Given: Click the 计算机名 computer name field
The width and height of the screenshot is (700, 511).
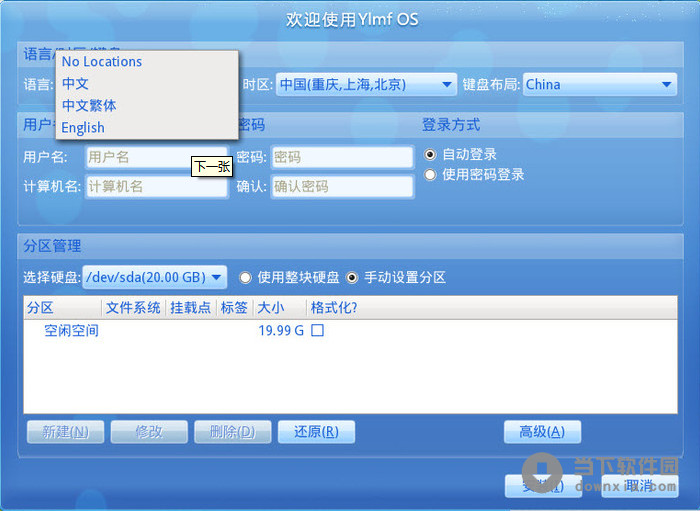Looking at the screenshot, I should (155, 187).
